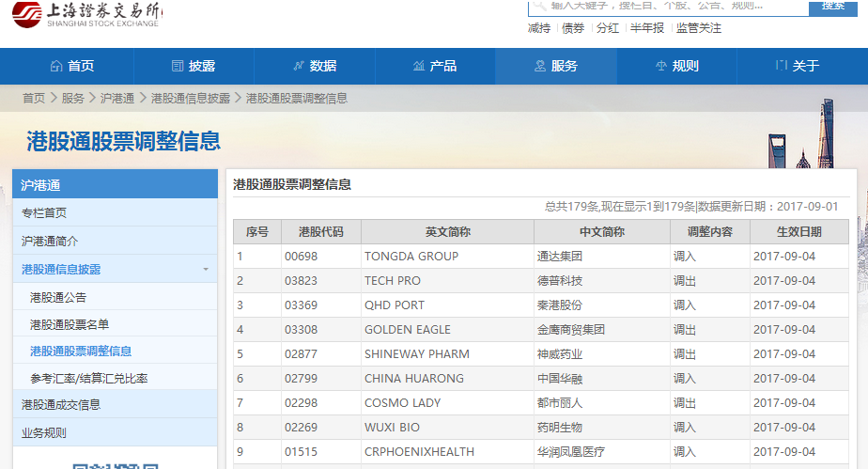
Task: Go to 服务 in the breadcrumb
Action: 73,99
